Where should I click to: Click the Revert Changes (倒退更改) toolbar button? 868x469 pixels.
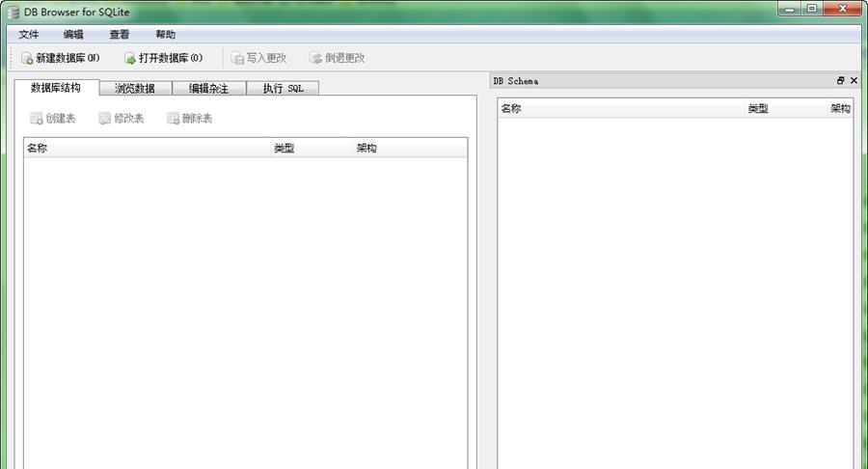(x=338, y=58)
